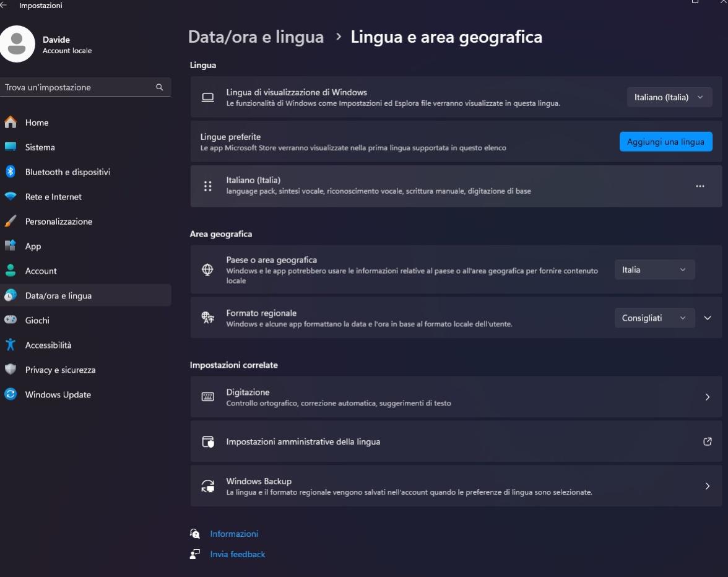Image resolution: width=728 pixels, height=577 pixels.
Task: Click the Windows Update sidebar icon
Action: click(11, 394)
